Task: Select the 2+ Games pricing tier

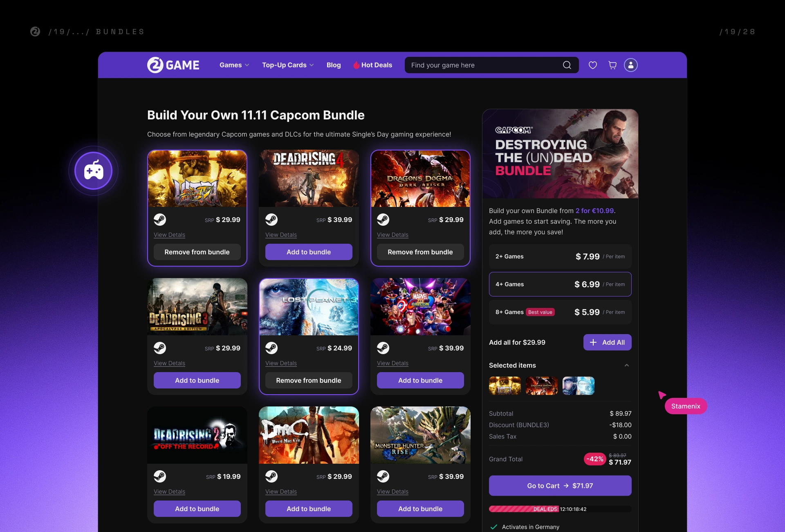Action: 560,256
